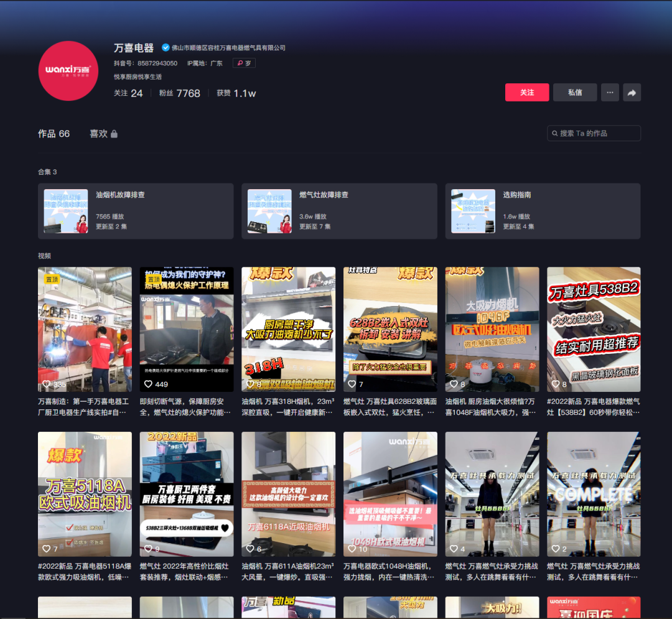Click 关注 24 following count

128,93
